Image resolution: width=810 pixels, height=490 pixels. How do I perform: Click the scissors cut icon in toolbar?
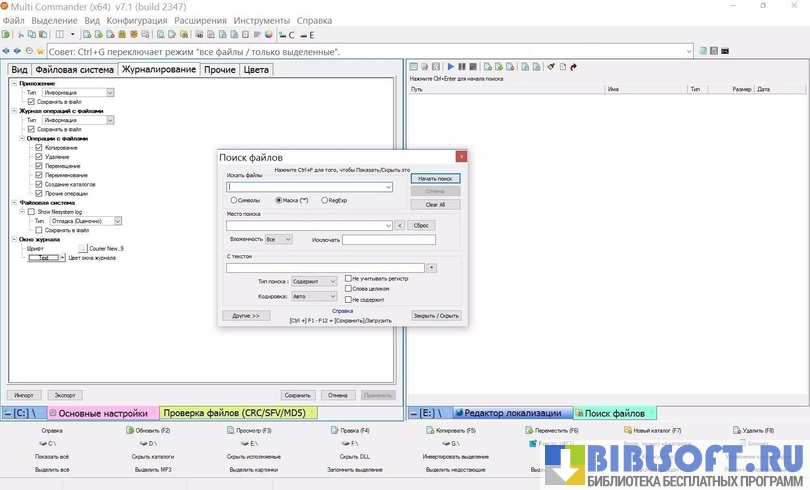[x=20, y=35]
